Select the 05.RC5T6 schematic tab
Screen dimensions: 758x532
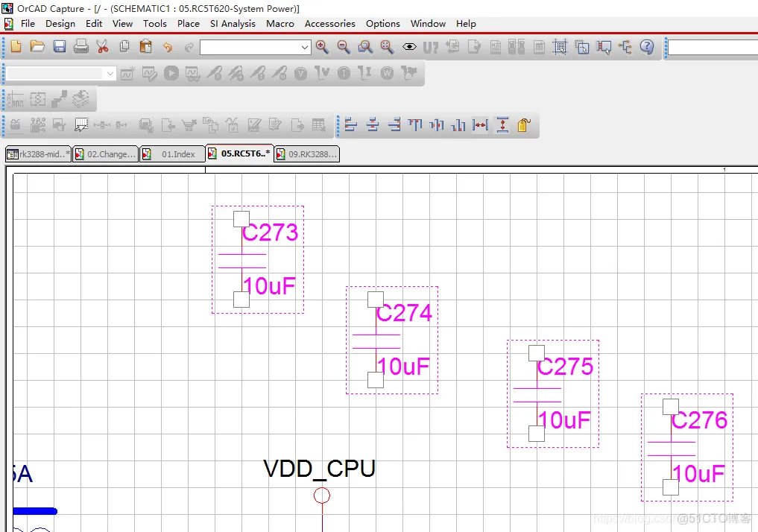[x=239, y=153]
